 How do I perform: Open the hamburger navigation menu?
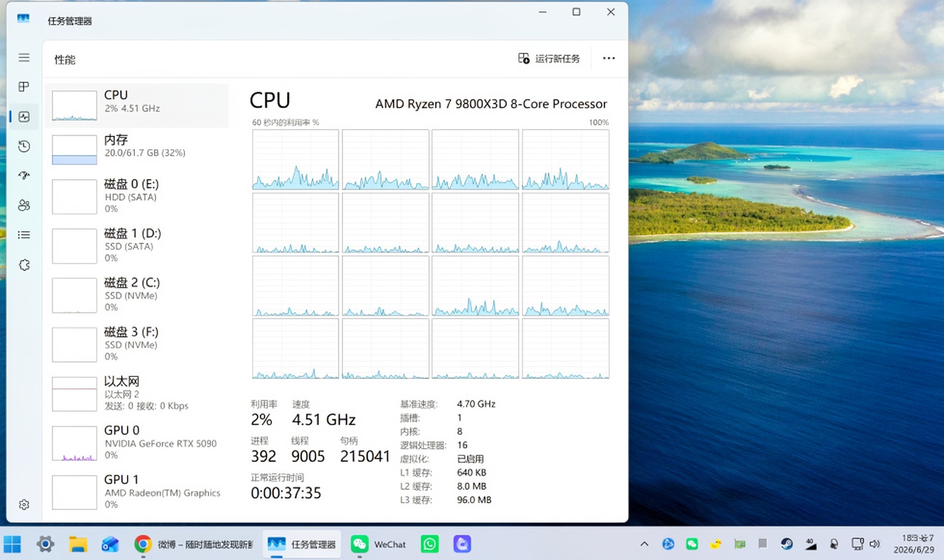(x=24, y=58)
